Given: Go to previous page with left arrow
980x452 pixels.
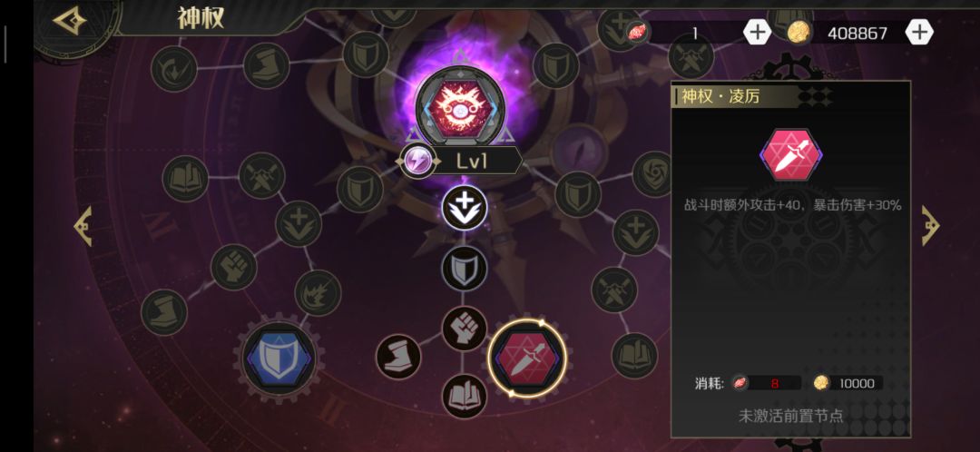Looking at the screenshot, I should 83,226.
